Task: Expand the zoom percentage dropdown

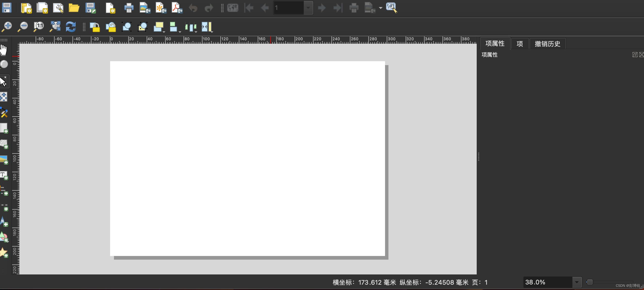Action: [577, 282]
